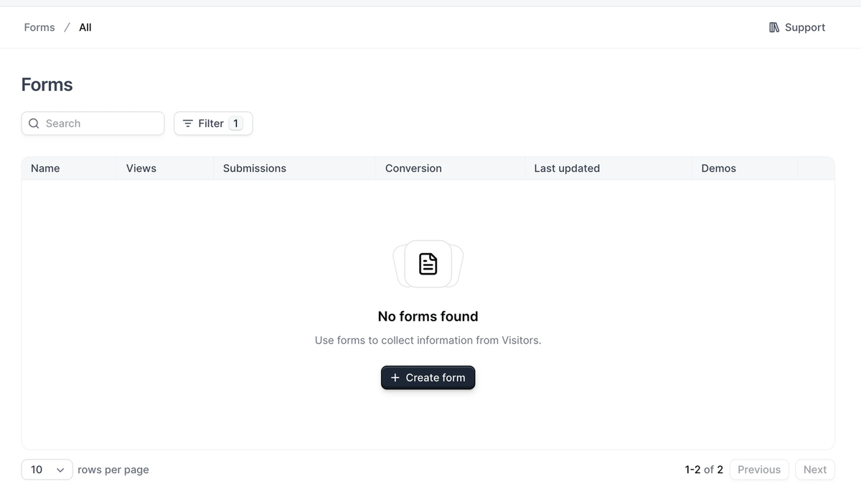Click the Create form button

[428, 378]
